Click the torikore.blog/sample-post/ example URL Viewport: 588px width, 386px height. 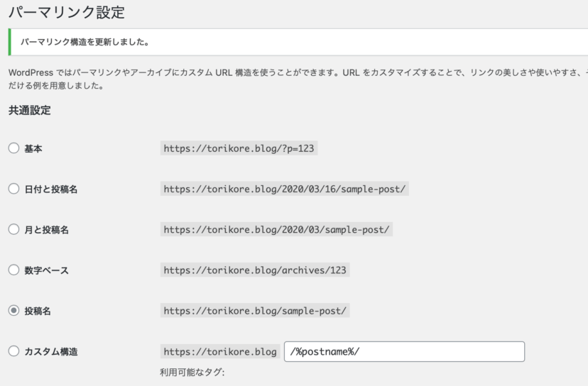point(256,311)
